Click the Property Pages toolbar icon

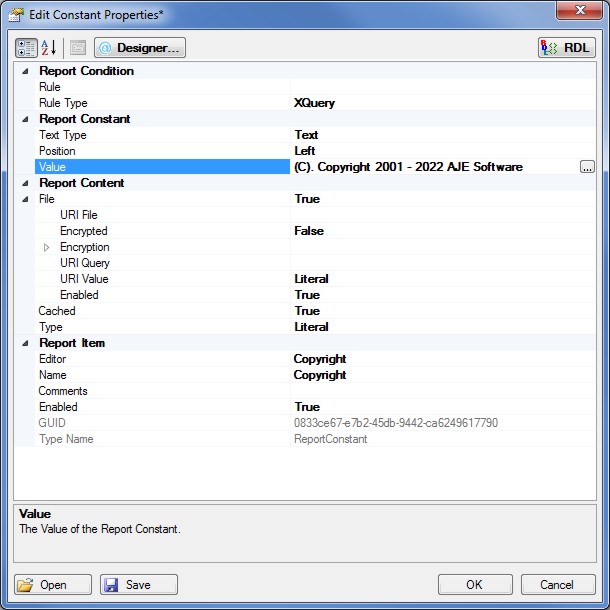(78, 48)
